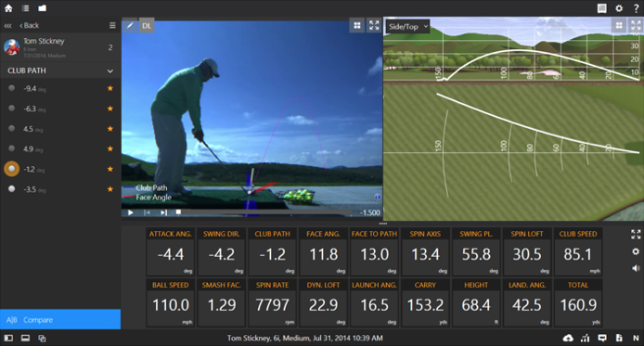Step video forward one frame
The image size is (644, 346).
click(163, 212)
